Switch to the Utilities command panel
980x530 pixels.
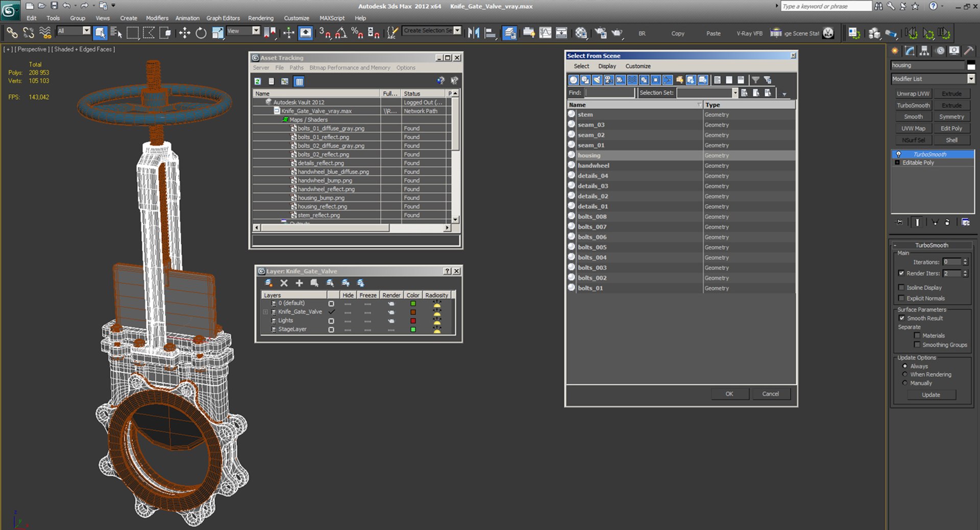969,51
